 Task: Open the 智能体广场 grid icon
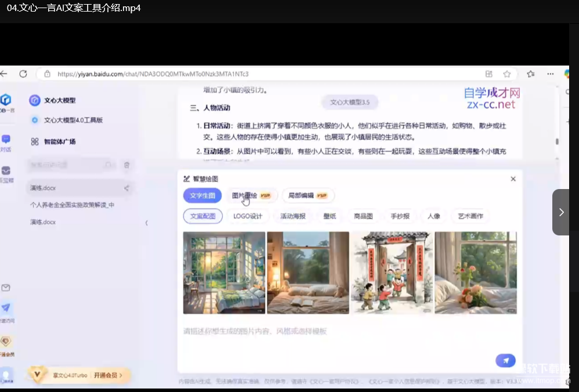[35, 141]
